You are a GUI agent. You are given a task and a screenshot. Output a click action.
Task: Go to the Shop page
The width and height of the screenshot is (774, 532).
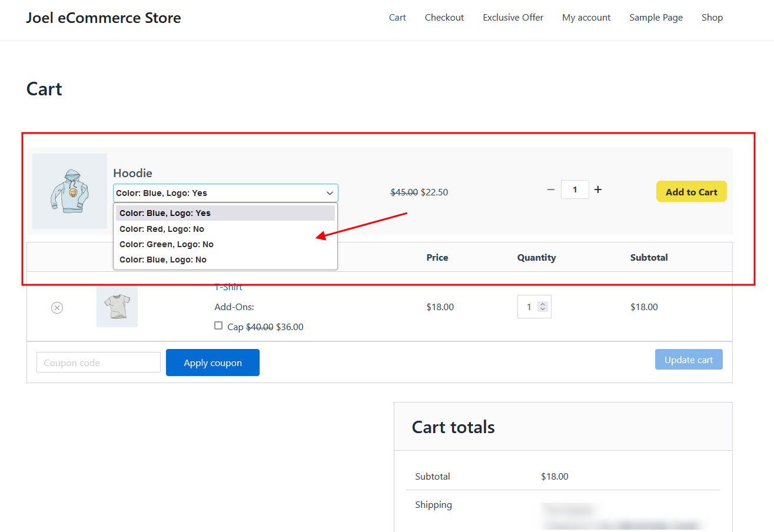[712, 18]
